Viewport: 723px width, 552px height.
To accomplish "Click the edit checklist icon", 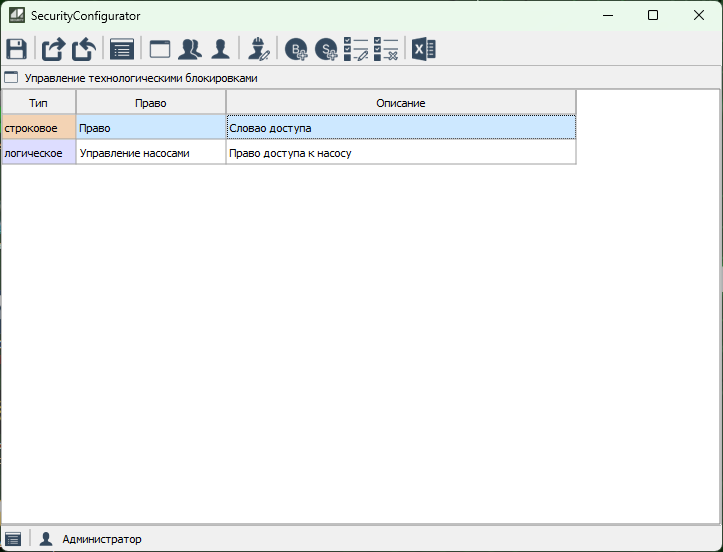I will [x=356, y=49].
